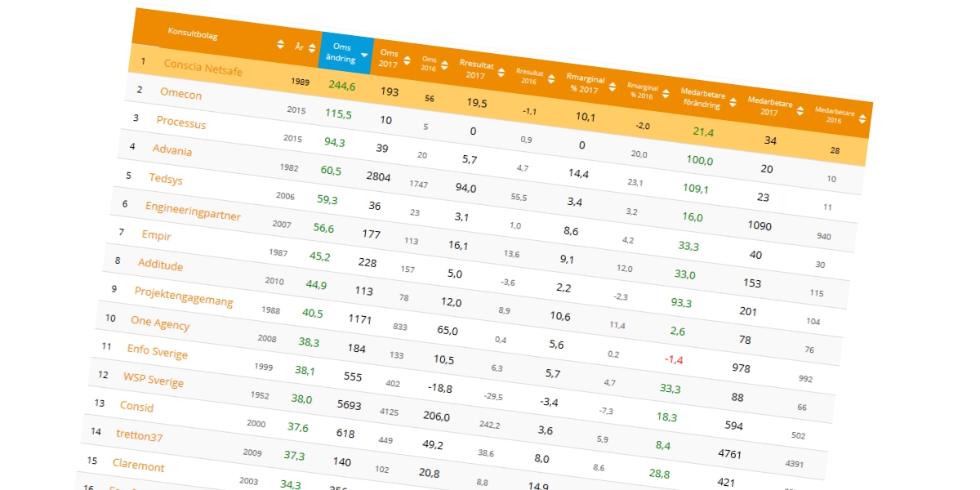Open the Tedsys company link
This screenshot has width=980, height=490.
(x=167, y=178)
